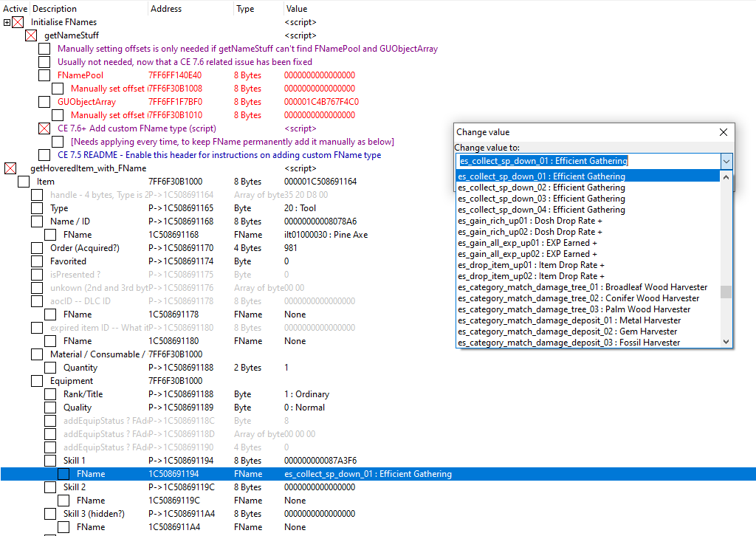Viewport: 756px width, 536px height.
Task: Click the dropdown list scroll down arrow
Action: [x=726, y=342]
